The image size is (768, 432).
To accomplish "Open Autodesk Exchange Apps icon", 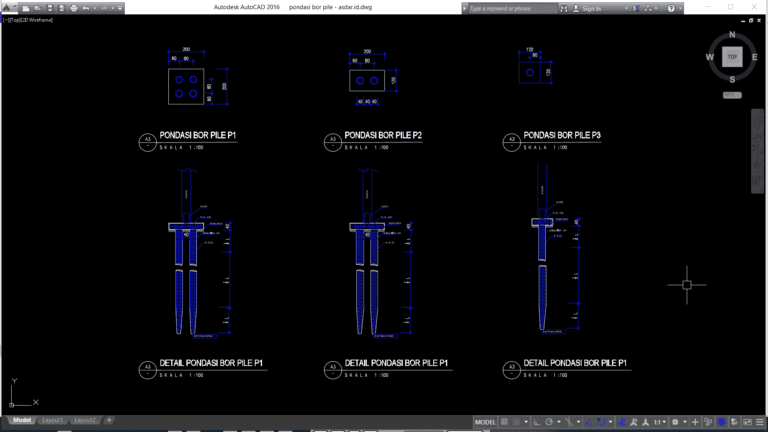I will 636,8.
